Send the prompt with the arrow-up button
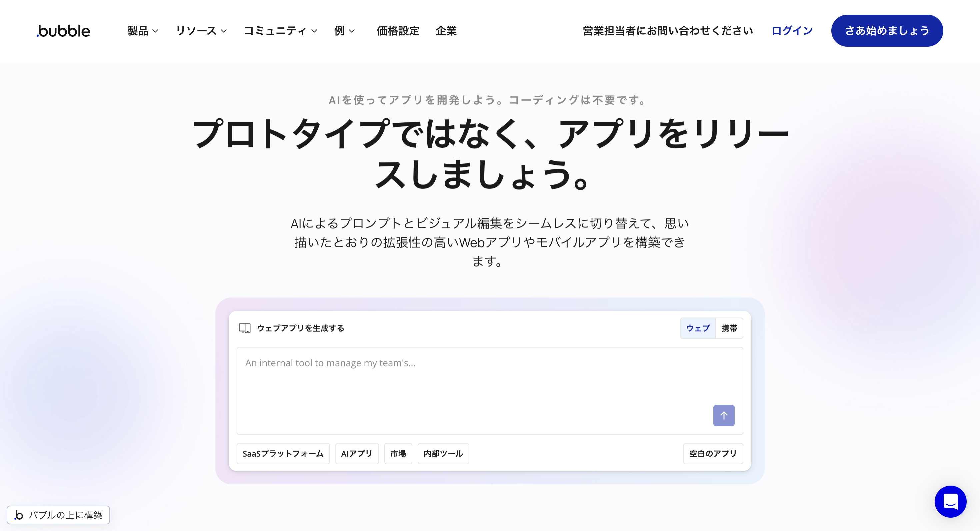 pyautogui.click(x=724, y=415)
